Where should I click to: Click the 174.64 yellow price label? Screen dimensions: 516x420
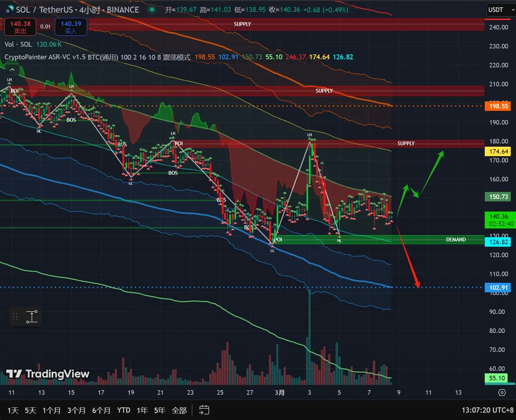click(499, 151)
